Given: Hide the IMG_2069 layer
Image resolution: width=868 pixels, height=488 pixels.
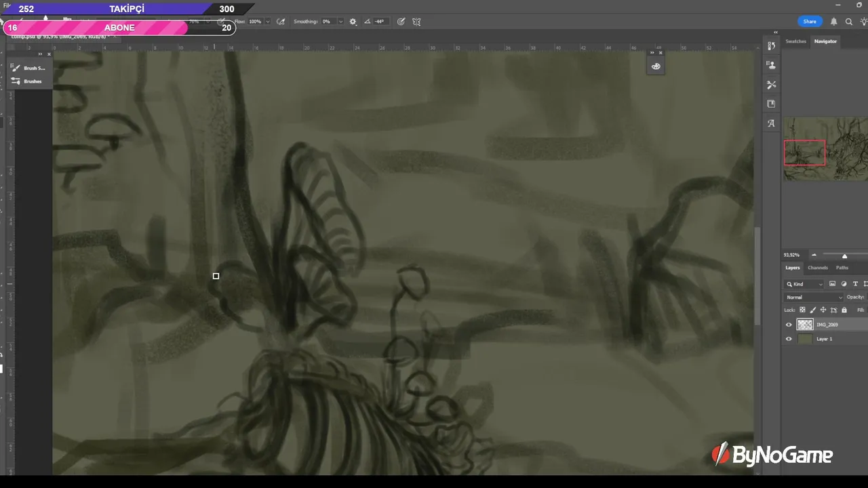Looking at the screenshot, I should (789, 325).
